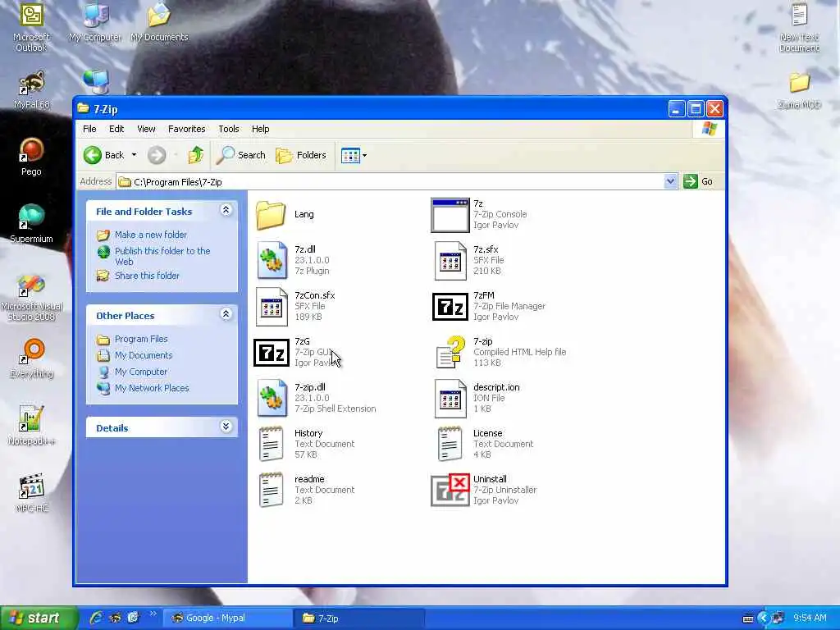Select the 7zFM File Manager icon

(450, 307)
